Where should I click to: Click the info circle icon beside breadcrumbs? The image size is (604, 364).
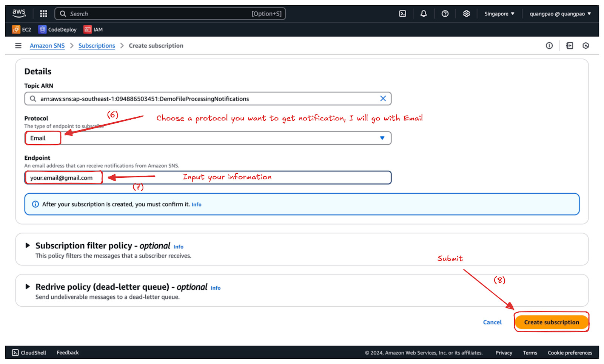(549, 46)
